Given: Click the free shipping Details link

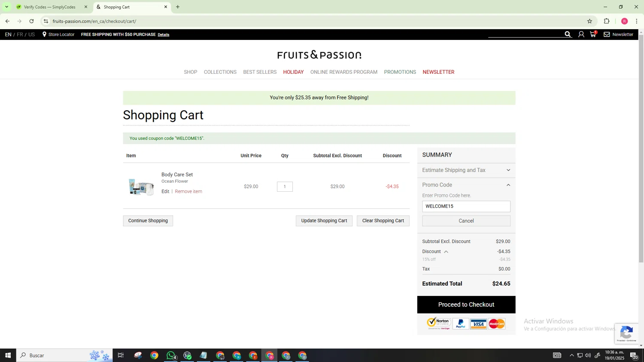Looking at the screenshot, I should (x=164, y=35).
